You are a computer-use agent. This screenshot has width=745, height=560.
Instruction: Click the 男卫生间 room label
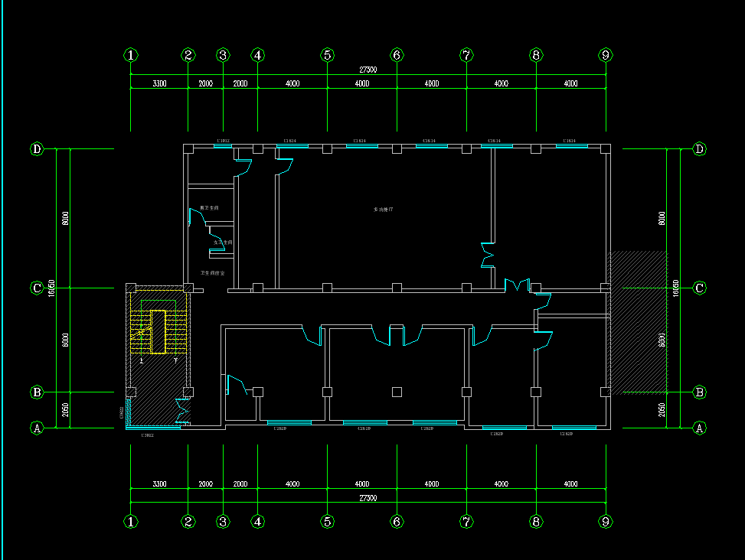click(x=209, y=208)
